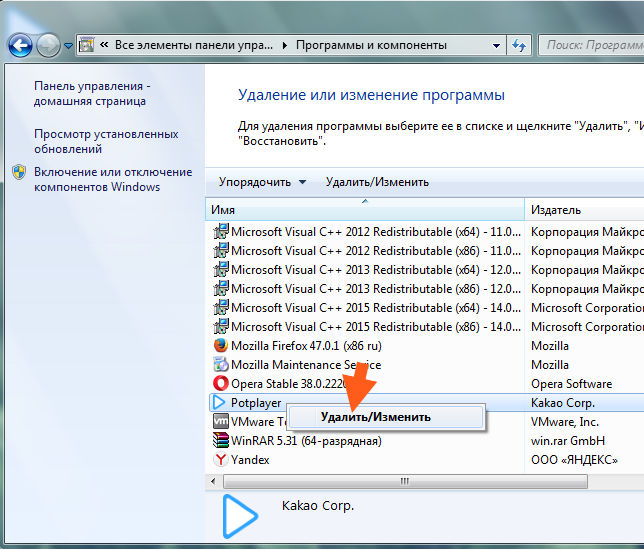Click 'Opera Software' publisher cell
The width and height of the screenshot is (644, 549).
click(571, 384)
